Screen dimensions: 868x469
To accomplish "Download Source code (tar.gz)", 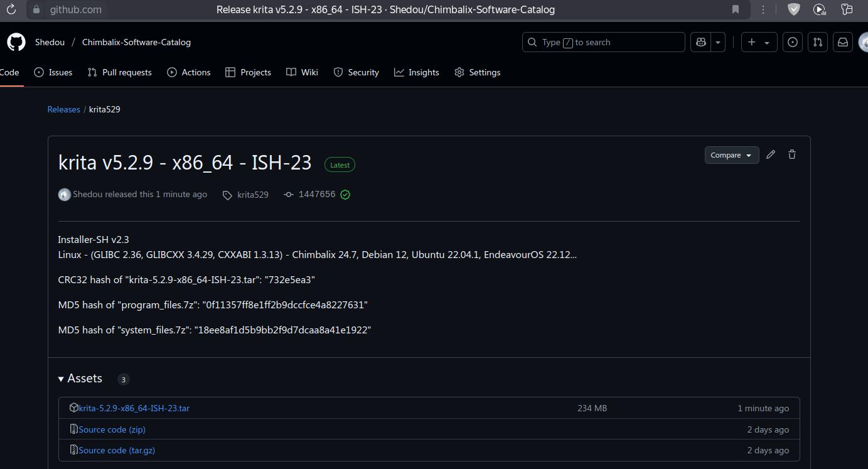I will click(117, 450).
